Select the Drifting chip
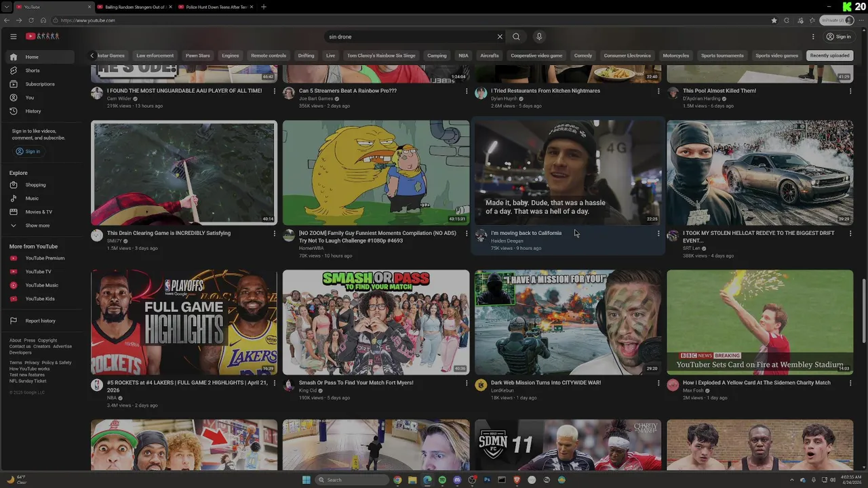The width and height of the screenshot is (868, 488). click(306, 56)
